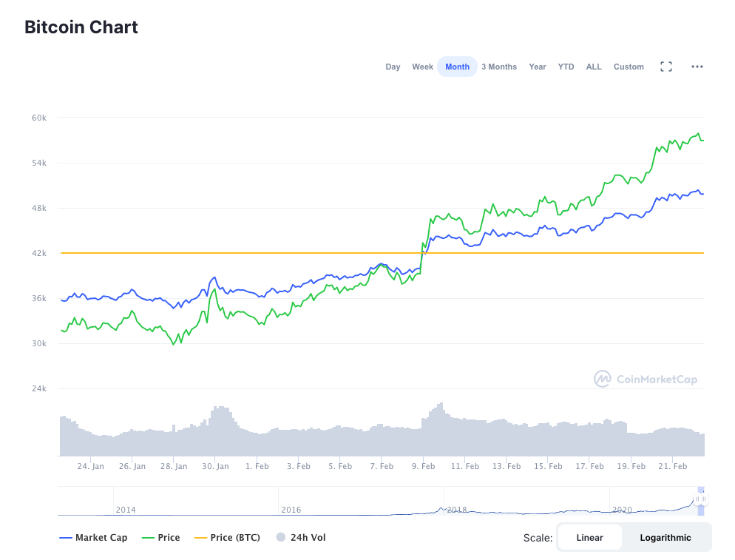Select the Week time range
This screenshot has height=560, width=735.
click(x=422, y=67)
